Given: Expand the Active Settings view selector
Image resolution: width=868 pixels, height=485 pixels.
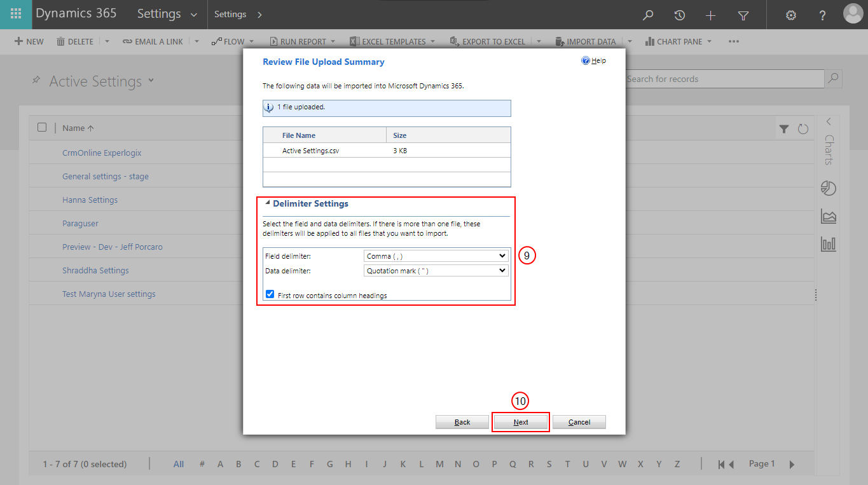Looking at the screenshot, I should click(x=151, y=80).
